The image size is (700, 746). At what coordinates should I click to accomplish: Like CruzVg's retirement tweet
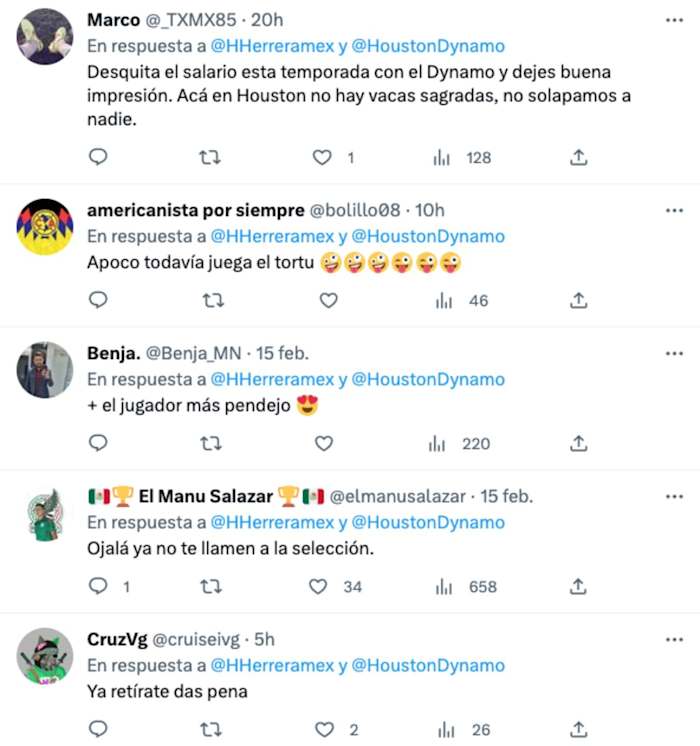[322, 729]
